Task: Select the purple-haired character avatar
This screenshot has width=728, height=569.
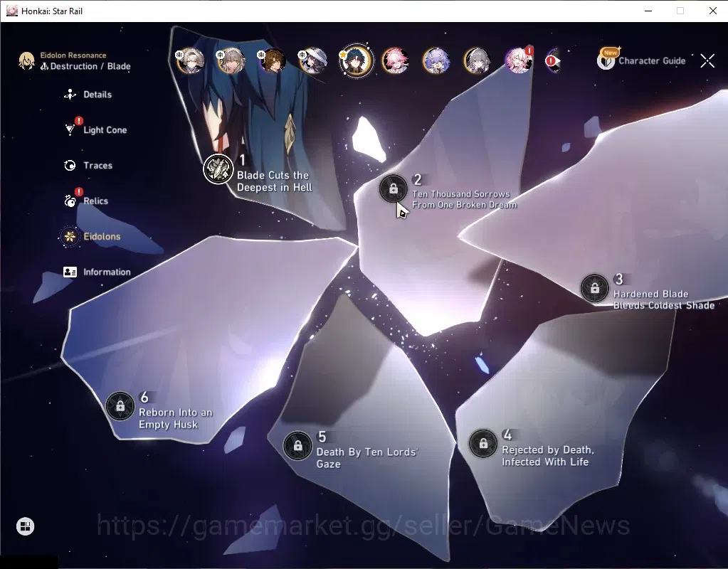Action: pos(436,60)
